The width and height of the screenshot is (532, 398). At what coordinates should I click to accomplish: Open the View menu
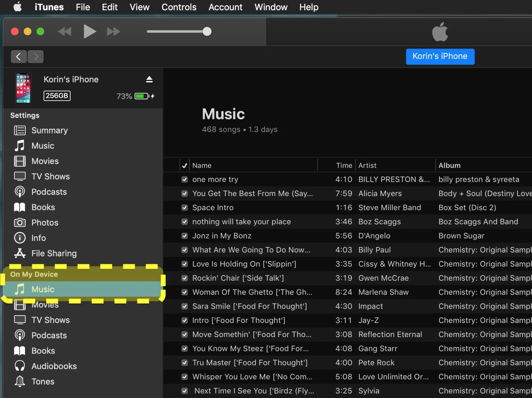[140, 7]
